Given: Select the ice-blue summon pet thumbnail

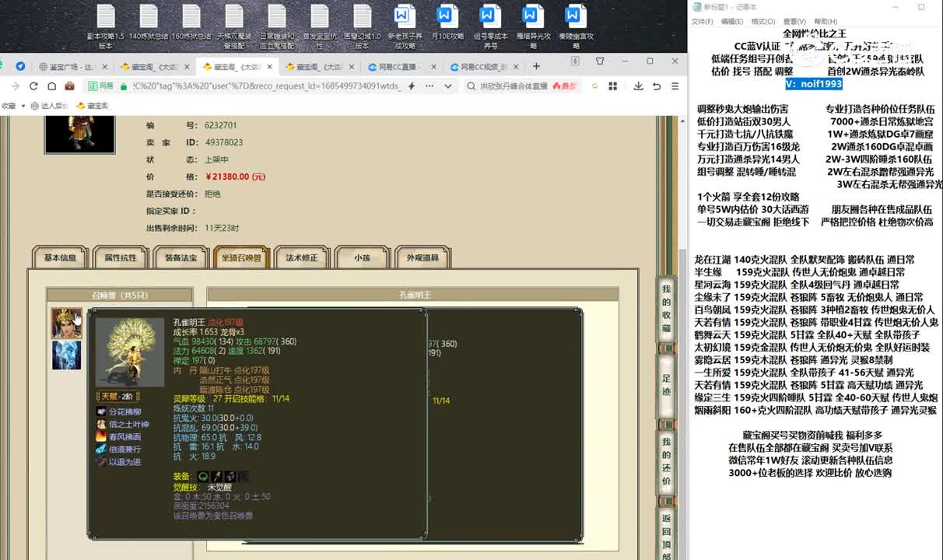Looking at the screenshot, I should [x=66, y=355].
